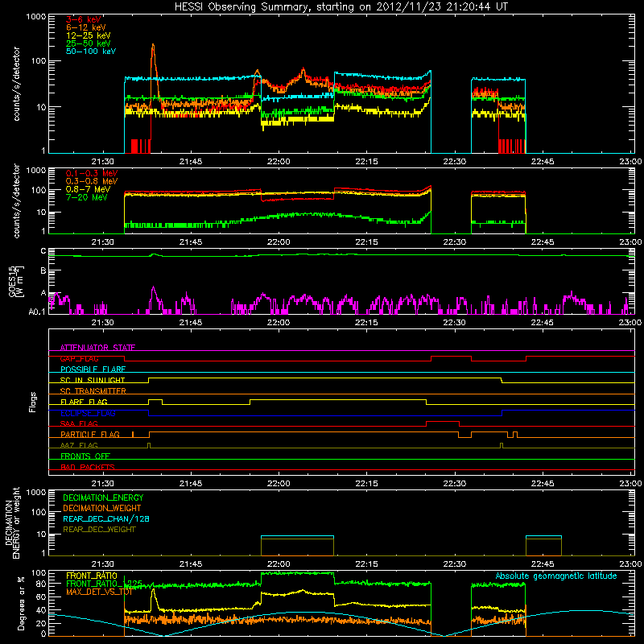The height and width of the screenshot is (644, 644).
Task: Click the FRONT_RATIO legend label
Action: [92, 576]
